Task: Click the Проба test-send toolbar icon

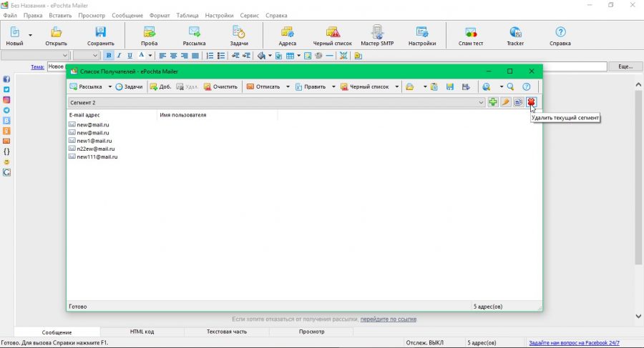Action: (149, 36)
